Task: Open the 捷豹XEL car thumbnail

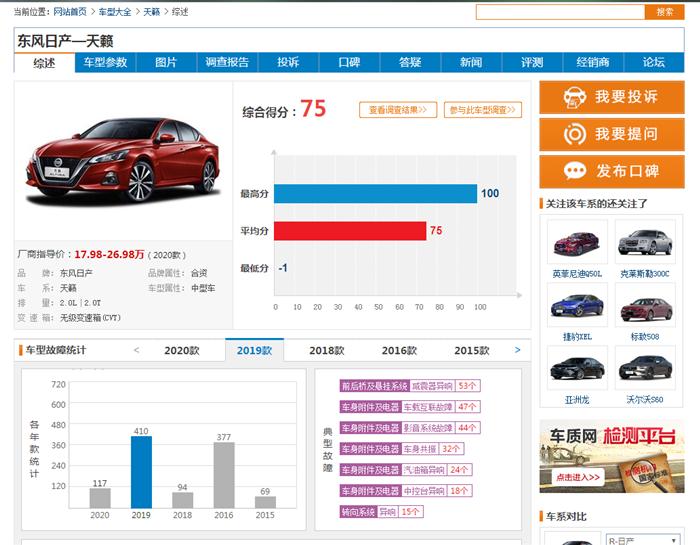Action: (x=577, y=305)
